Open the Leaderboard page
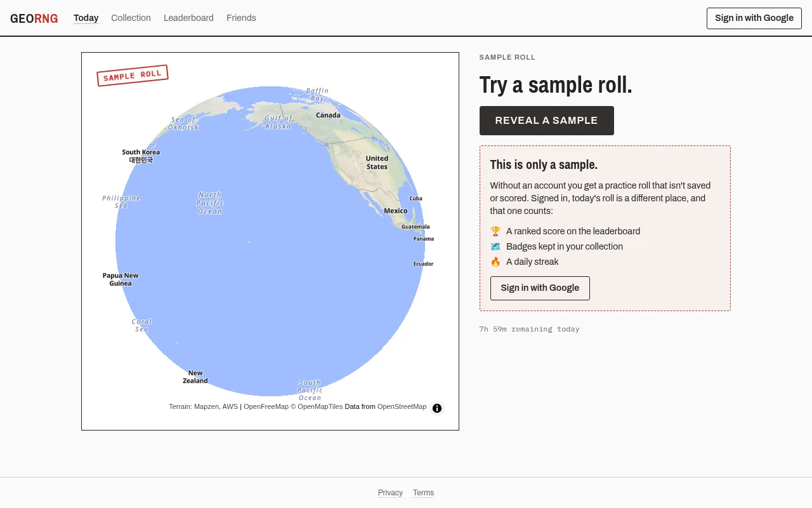The image size is (812, 508). point(188,18)
